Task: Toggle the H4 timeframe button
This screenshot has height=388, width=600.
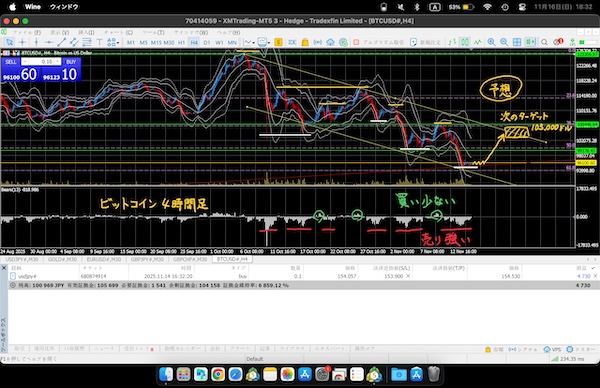Action: click(x=194, y=42)
